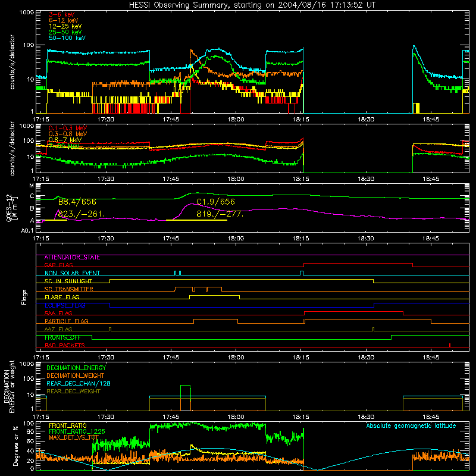Viewport: 476px width, 476px height.
Task: Click the MAX_DET_VS_TOT legend label
Action: [74, 437]
